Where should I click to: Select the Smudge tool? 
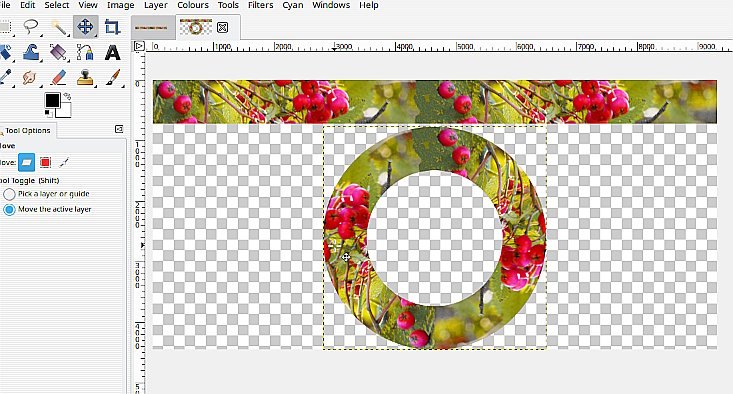click(x=31, y=78)
